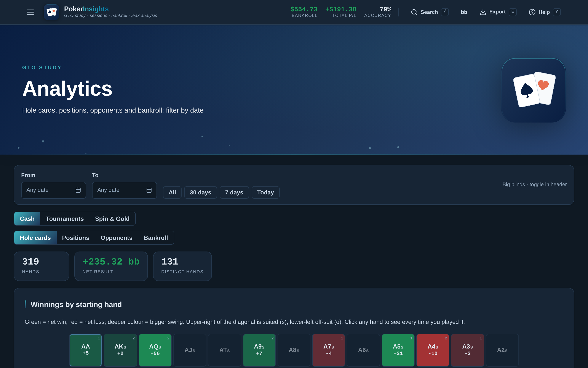
Task: Select the A4s -10 hand cell
Action: click(x=433, y=350)
